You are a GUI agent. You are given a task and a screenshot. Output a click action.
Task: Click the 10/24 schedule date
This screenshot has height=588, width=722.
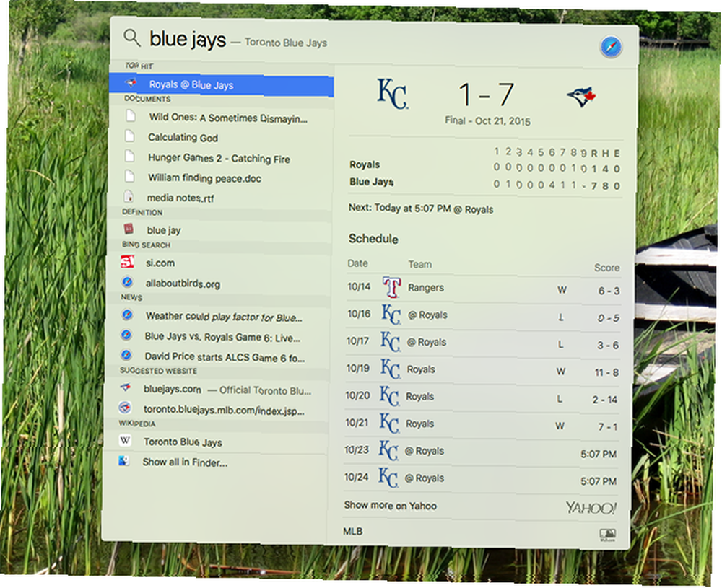click(357, 477)
